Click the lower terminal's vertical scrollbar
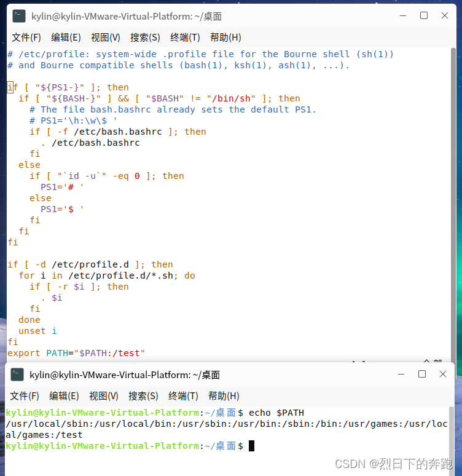The image size is (462, 476). (452, 440)
